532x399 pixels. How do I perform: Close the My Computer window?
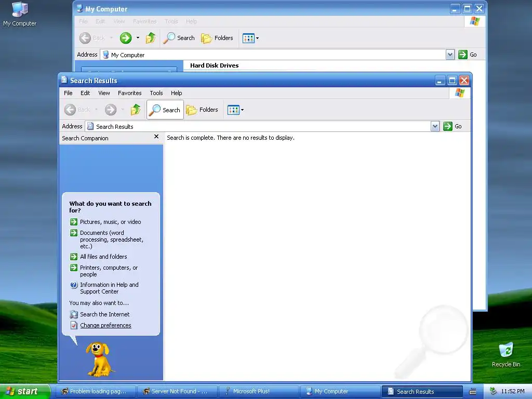coord(479,8)
